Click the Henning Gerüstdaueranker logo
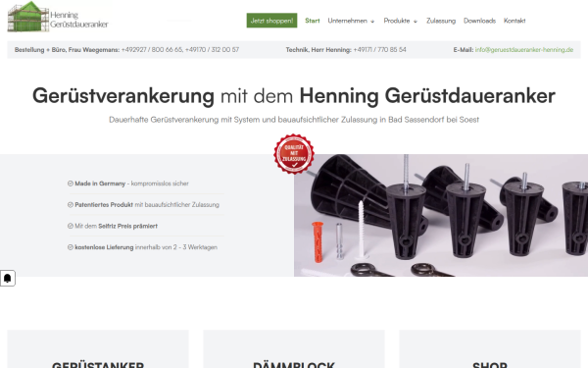The image size is (588, 368). [58, 17]
